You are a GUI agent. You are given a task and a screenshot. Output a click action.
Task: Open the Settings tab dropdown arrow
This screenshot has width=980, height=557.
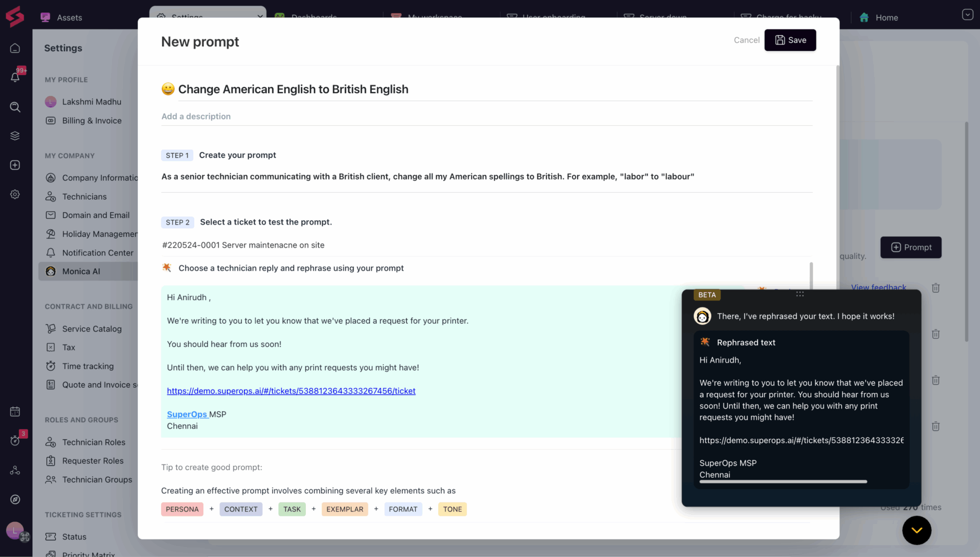pyautogui.click(x=260, y=16)
